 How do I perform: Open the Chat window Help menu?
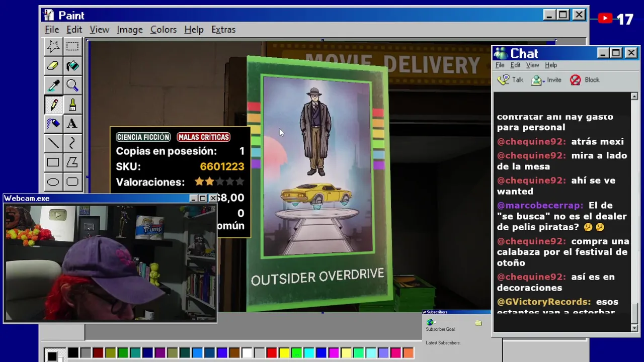click(551, 65)
